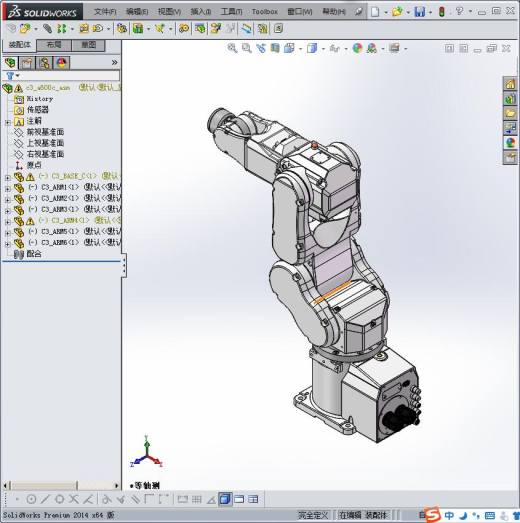Click the Interference Detection icon
The width and height of the screenshot is (520, 523).
point(247,29)
